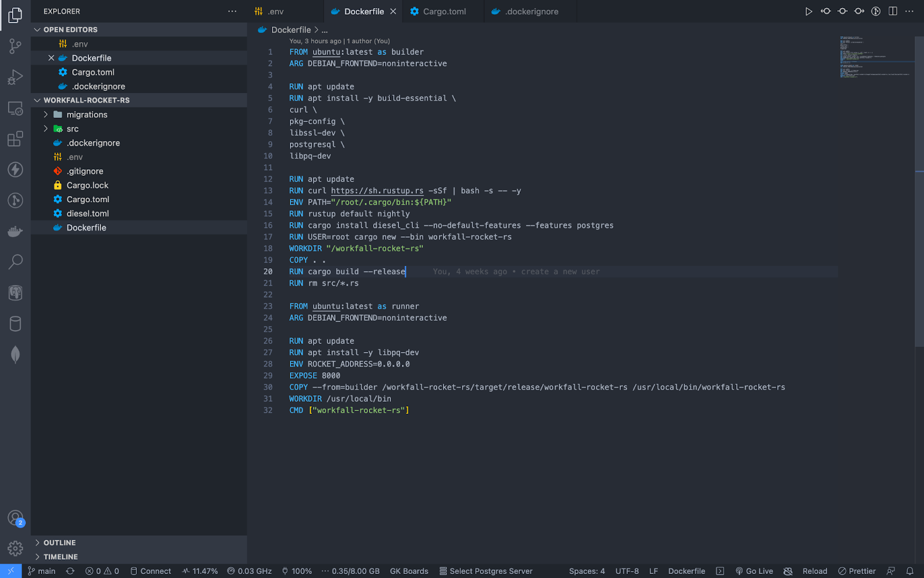Open the rustup.rs URL link

point(377,191)
